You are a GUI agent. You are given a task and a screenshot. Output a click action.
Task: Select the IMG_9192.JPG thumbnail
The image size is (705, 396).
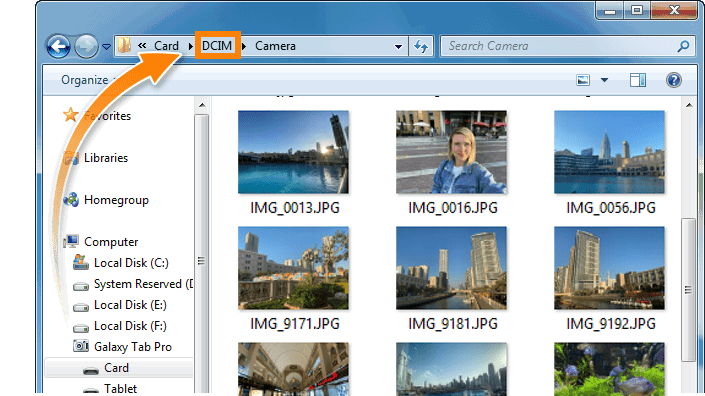[609, 268]
